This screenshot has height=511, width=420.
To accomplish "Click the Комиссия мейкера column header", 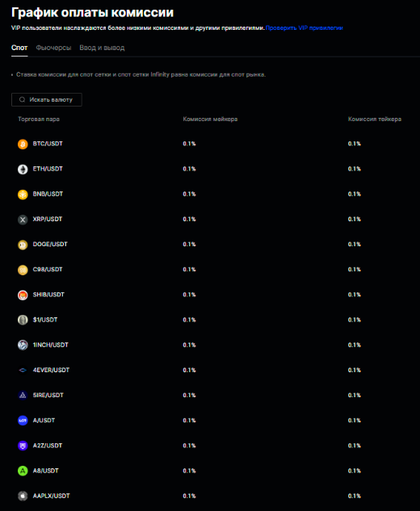I will [210, 119].
